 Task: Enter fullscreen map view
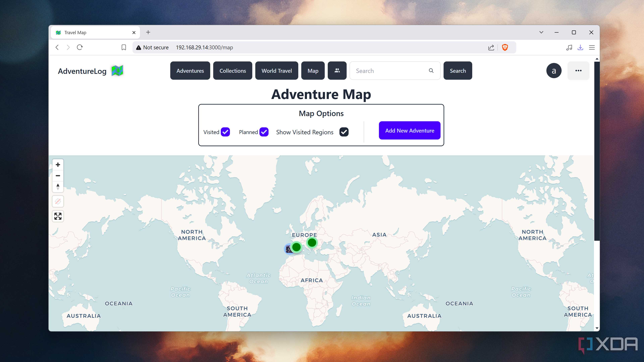coord(58,216)
